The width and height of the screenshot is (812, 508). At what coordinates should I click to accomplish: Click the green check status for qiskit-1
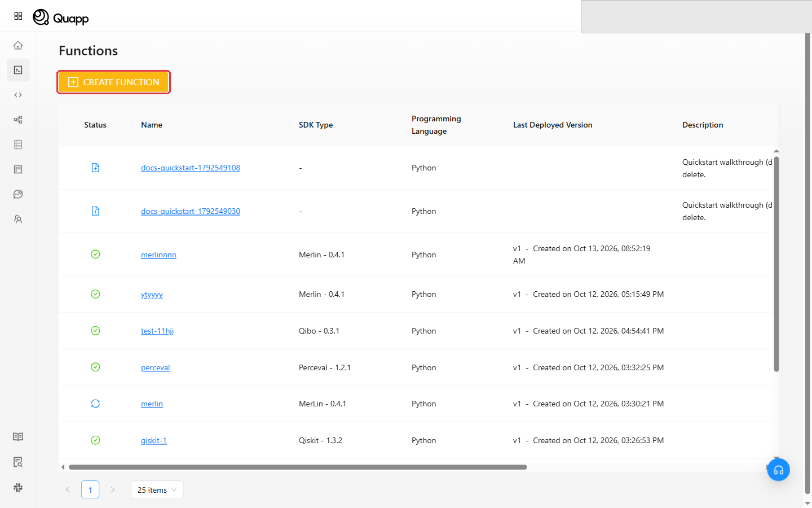click(95, 440)
